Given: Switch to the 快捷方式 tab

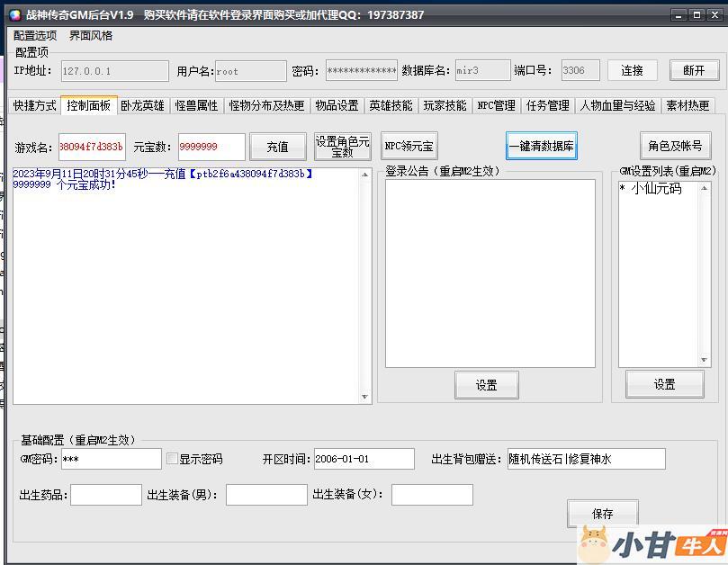Looking at the screenshot, I should [34, 105].
